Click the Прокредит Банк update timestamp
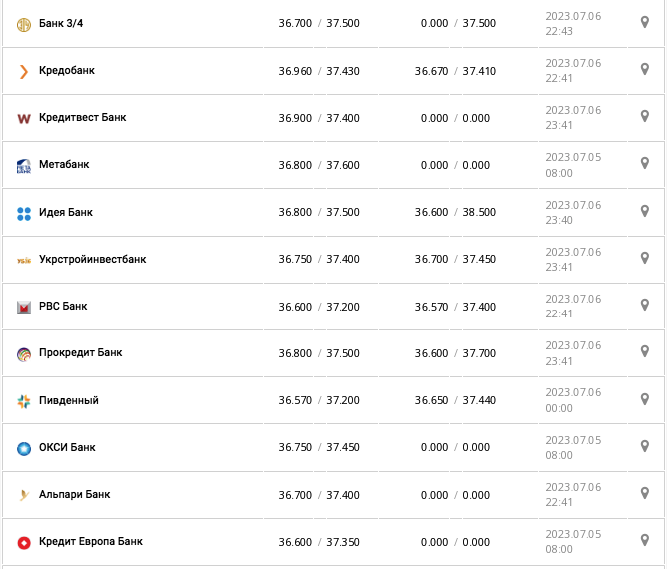The width and height of the screenshot is (667, 569). (x=573, y=353)
